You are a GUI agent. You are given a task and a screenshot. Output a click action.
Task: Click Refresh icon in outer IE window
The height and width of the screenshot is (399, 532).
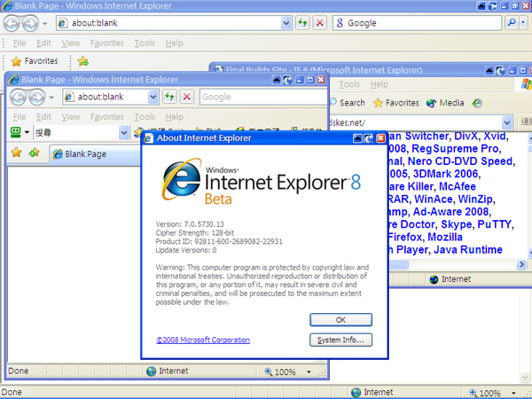[x=302, y=23]
